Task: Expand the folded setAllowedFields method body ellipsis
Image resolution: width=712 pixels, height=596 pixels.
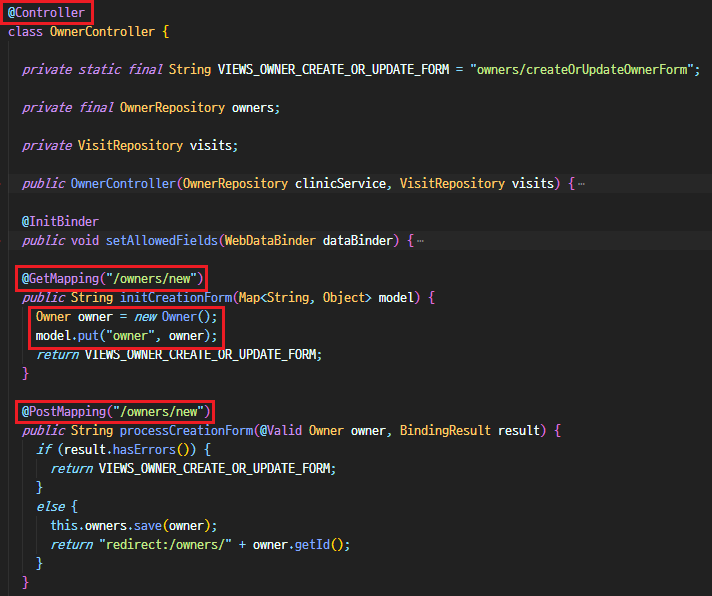Action: coord(420,241)
